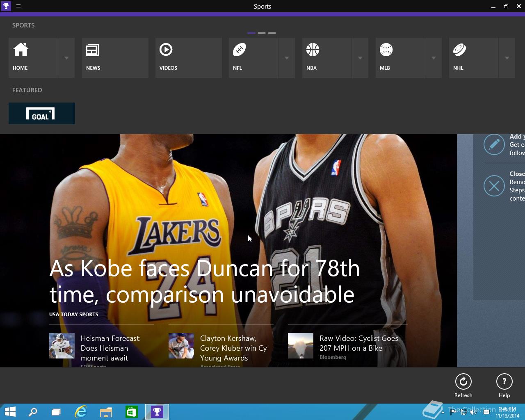Open the featured GOAL tile
This screenshot has height=420, width=525.
(42, 113)
